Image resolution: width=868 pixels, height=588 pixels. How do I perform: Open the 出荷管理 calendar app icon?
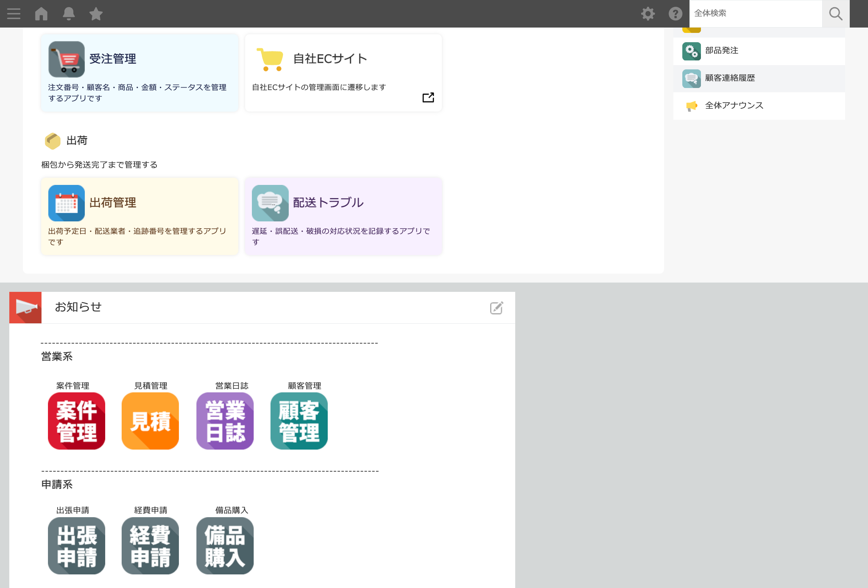(x=67, y=203)
